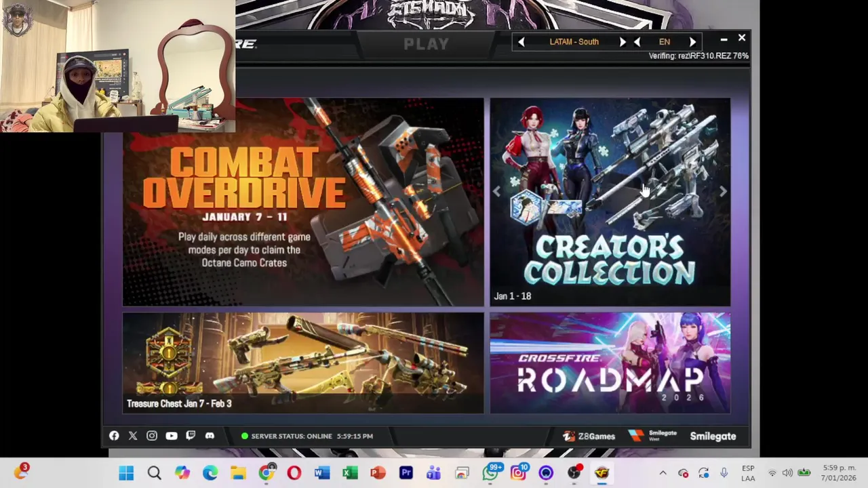Viewport: 868px width, 488px height.
Task: Click the battery status tray icon
Action: 804,472
